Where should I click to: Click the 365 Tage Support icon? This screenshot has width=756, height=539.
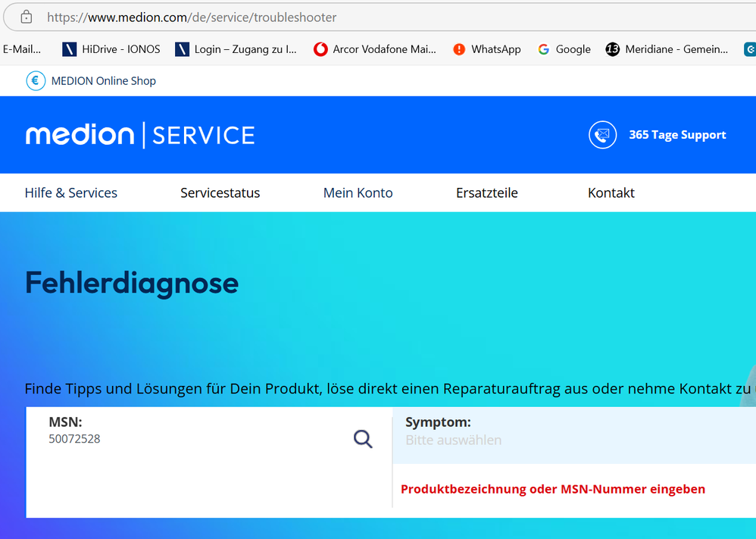(602, 135)
